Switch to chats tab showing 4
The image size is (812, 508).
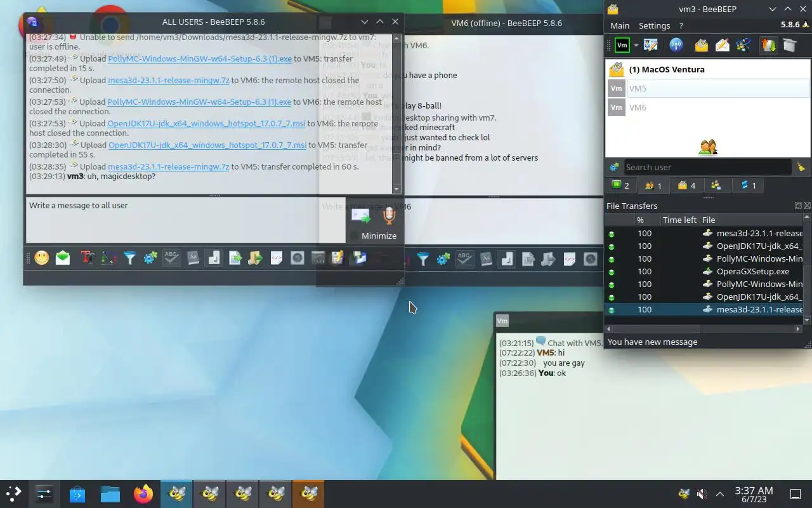tap(686, 185)
